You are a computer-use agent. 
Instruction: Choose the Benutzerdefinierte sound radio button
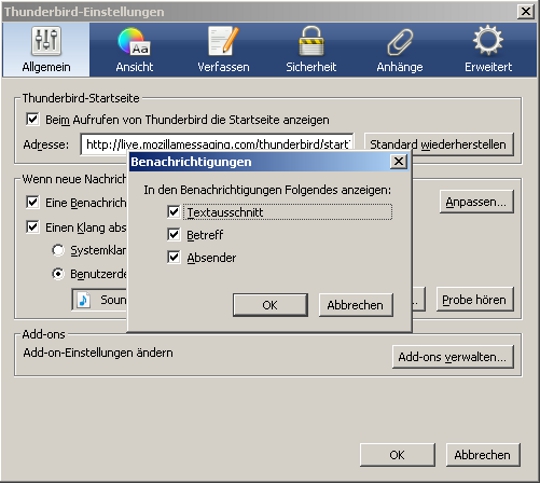58,274
